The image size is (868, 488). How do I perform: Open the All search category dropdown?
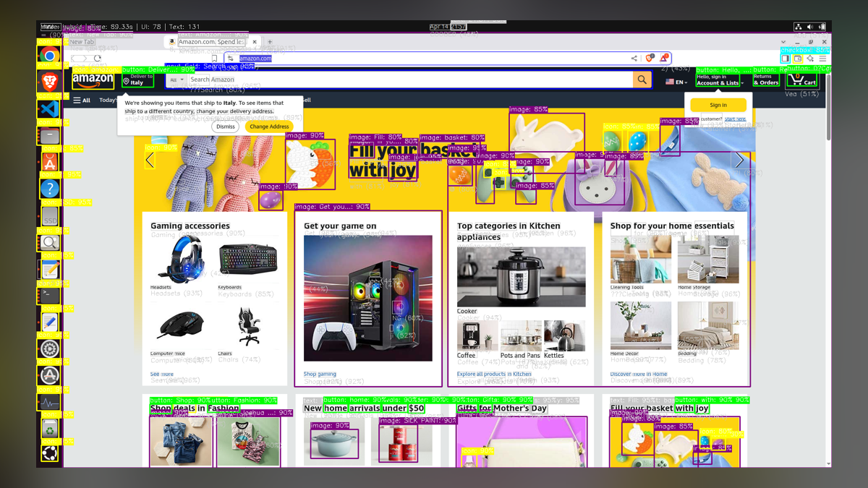176,80
